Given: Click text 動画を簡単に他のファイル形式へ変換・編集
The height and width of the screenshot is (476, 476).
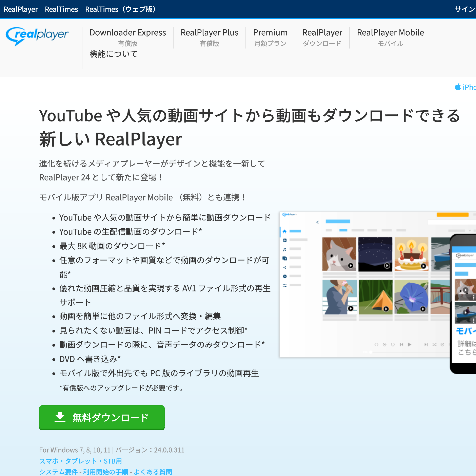Looking at the screenshot, I should (x=140, y=316).
